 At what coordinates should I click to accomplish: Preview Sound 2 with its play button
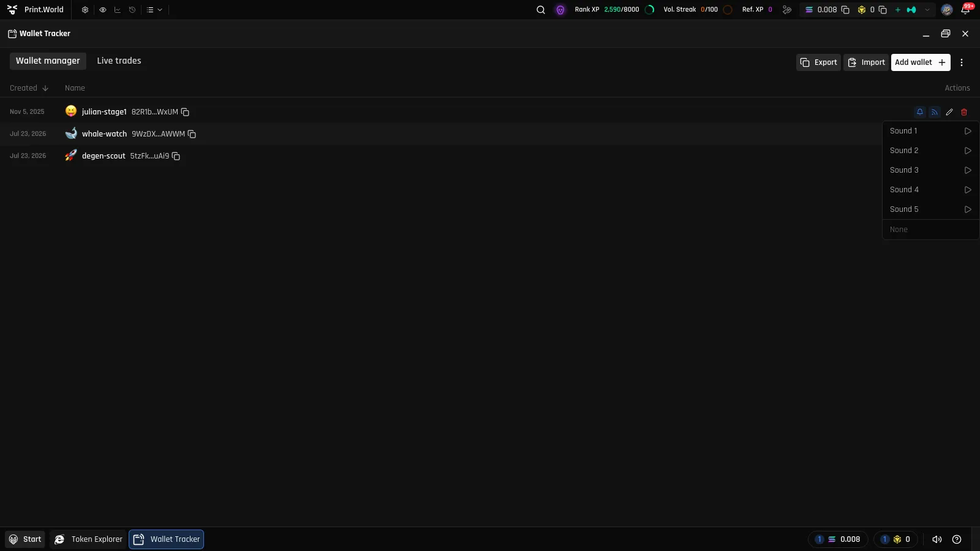tap(968, 151)
